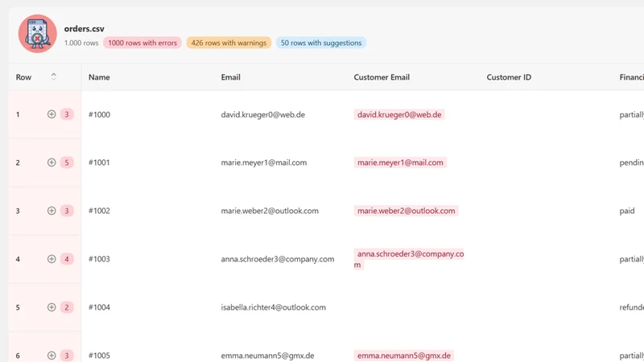Expand row 4 with the plus icon
The image size is (644, 362).
click(x=52, y=259)
